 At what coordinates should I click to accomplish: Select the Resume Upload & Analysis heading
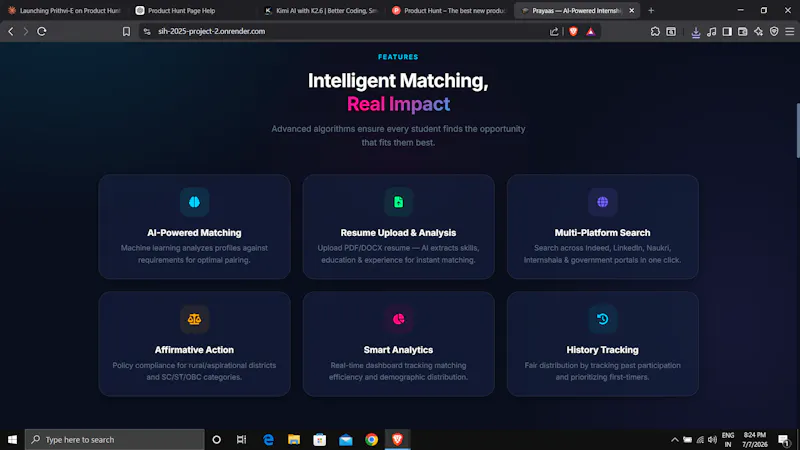(398, 233)
